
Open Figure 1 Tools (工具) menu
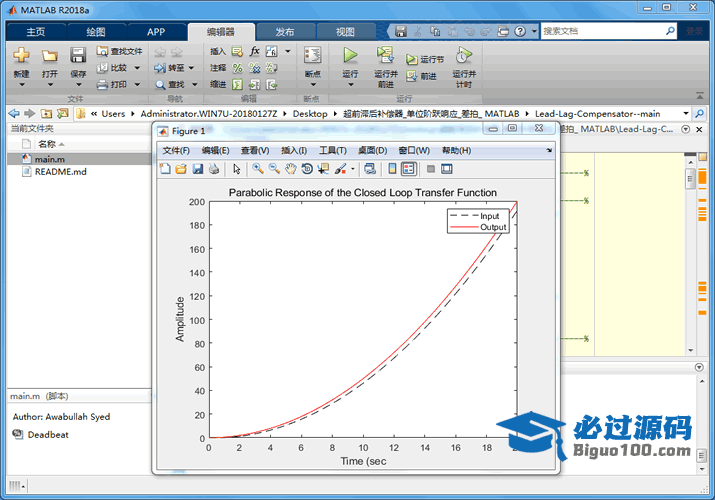(x=332, y=150)
